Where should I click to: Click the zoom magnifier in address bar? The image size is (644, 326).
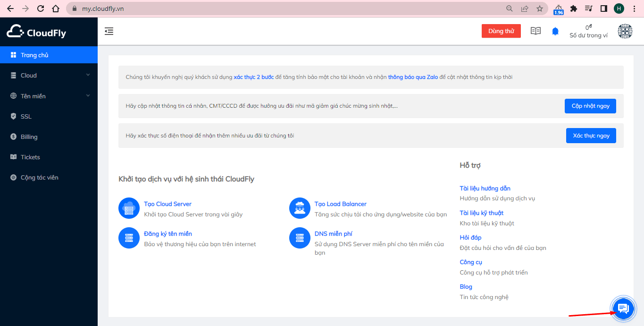510,9
